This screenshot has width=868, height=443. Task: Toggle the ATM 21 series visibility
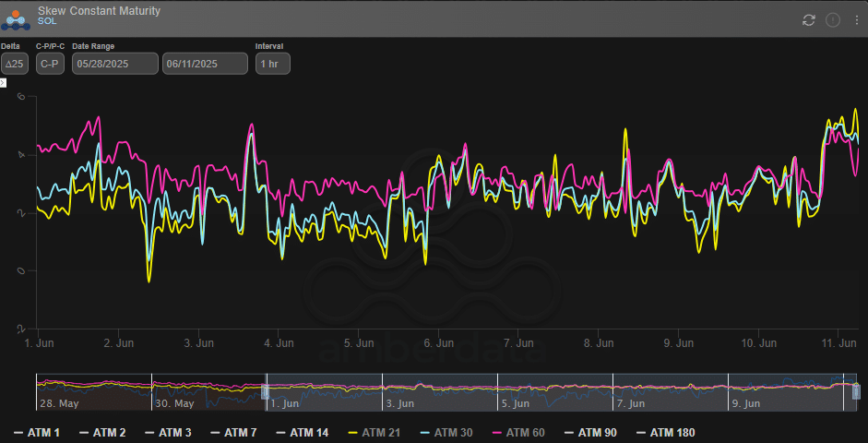pos(376,432)
